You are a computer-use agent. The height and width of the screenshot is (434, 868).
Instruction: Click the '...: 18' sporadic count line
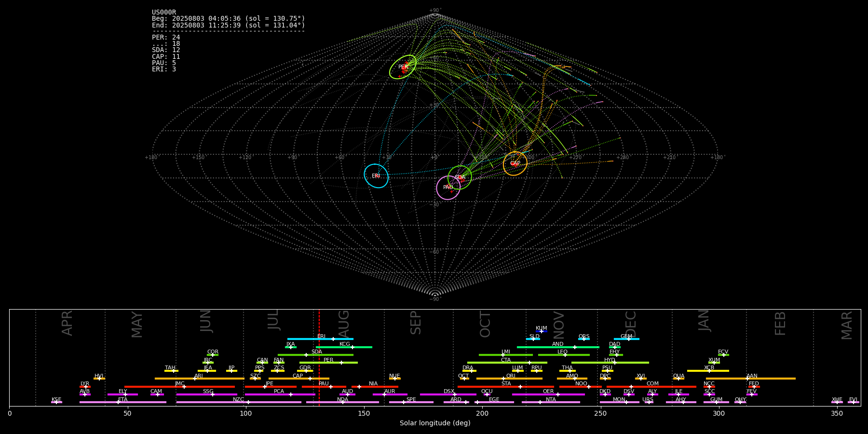[166, 44]
